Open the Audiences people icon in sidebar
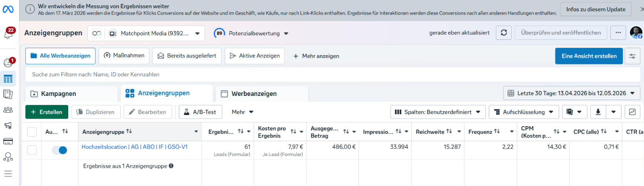This screenshot has height=186, width=644. click(x=8, y=110)
